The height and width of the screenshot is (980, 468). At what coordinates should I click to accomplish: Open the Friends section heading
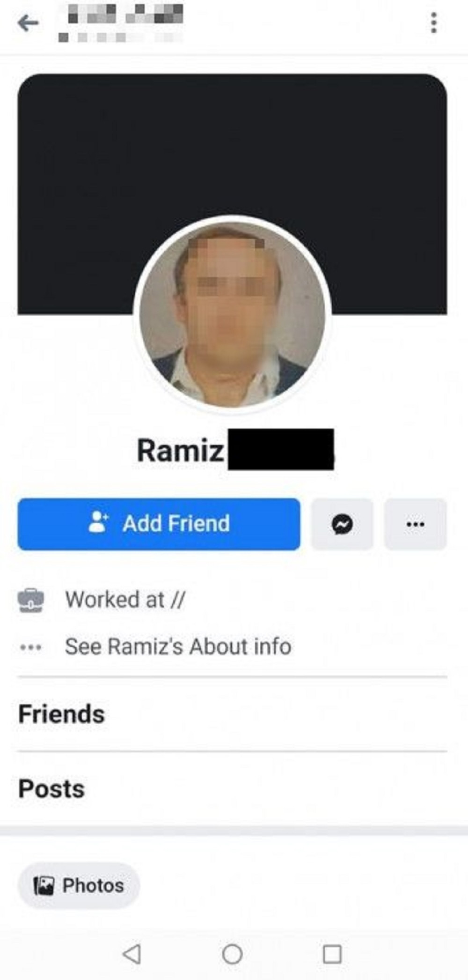[x=61, y=714]
